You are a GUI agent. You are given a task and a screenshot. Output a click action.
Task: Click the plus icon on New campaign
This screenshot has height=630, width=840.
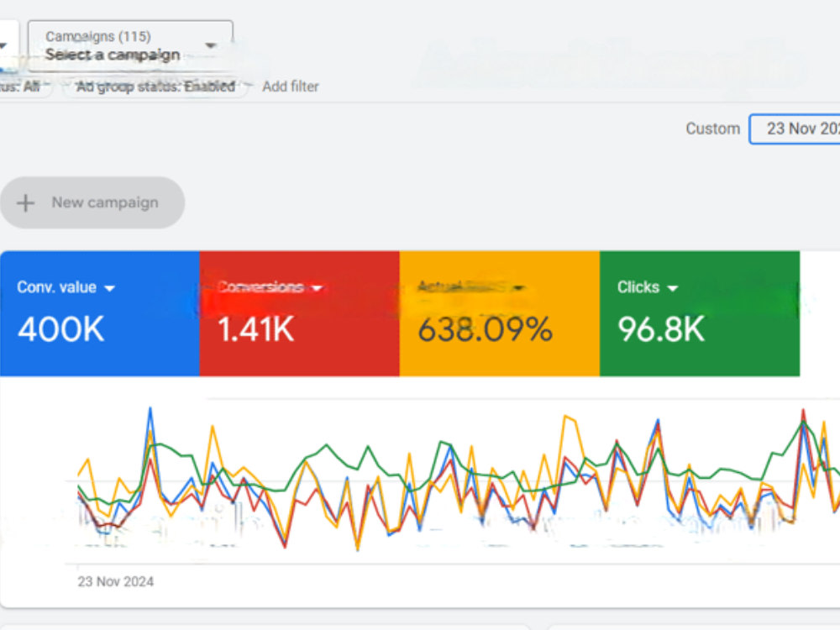[x=25, y=203]
